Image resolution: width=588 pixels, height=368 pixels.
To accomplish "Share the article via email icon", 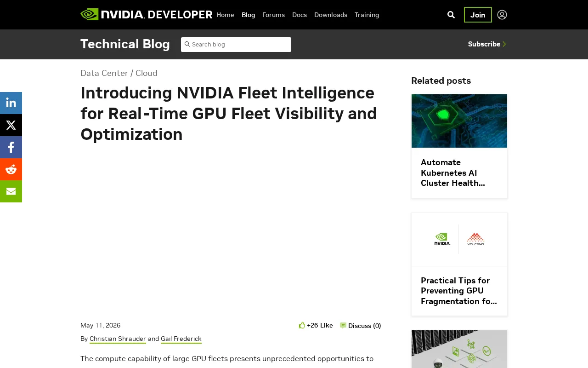I will tap(11, 191).
